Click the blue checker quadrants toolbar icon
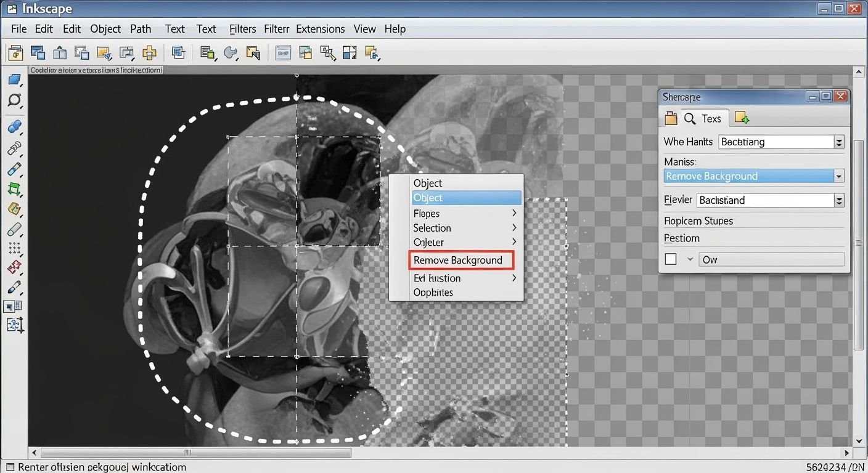This screenshot has width=868, height=473. click(350, 53)
